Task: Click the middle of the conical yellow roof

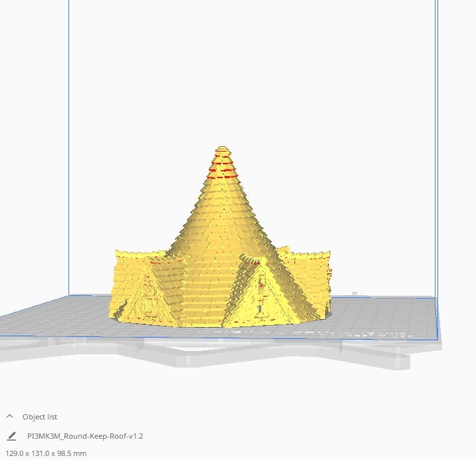Action: point(223,219)
